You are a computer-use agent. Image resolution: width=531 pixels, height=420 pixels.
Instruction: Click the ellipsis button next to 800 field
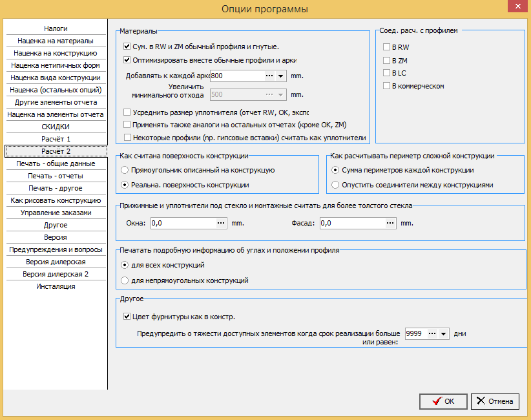pyautogui.click(x=269, y=76)
